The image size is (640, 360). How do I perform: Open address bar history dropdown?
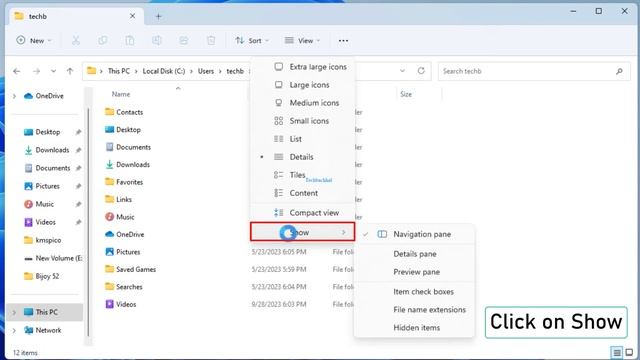(402, 71)
